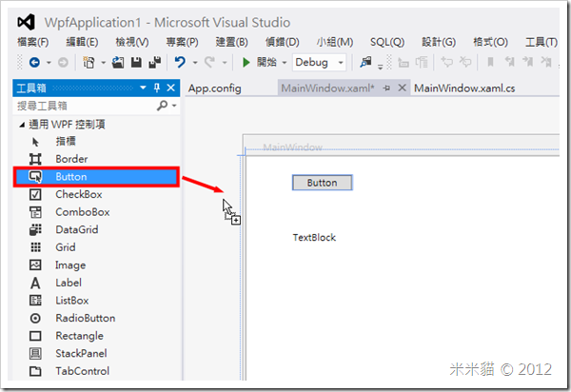Click the search magnifier in Toolbox

[x=162, y=106]
